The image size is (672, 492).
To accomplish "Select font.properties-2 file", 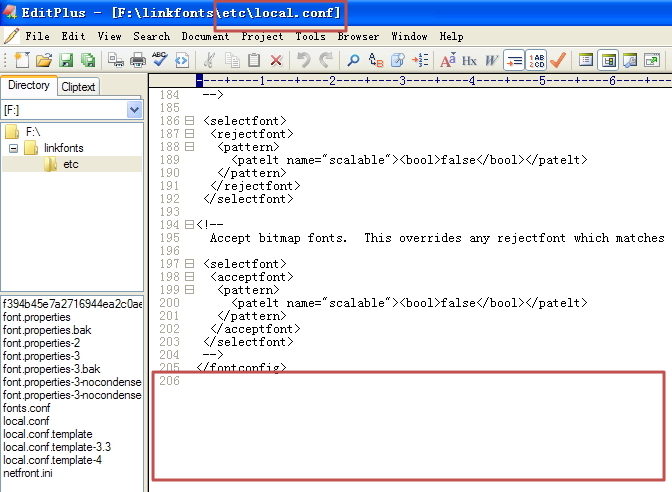I will (42, 343).
